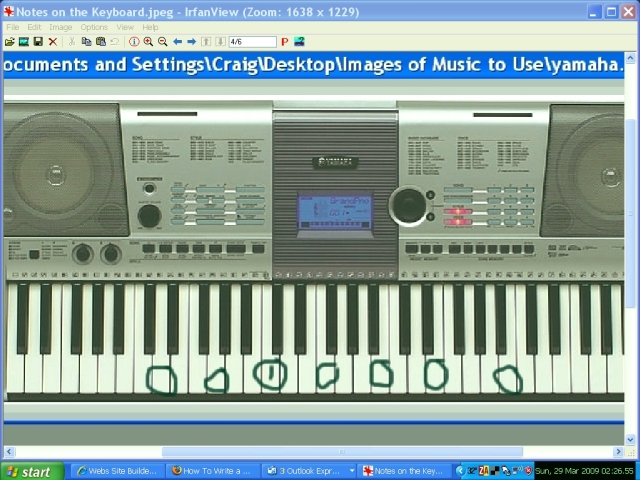
Task: Zoom in with magnifier plus icon
Action: (148, 42)
